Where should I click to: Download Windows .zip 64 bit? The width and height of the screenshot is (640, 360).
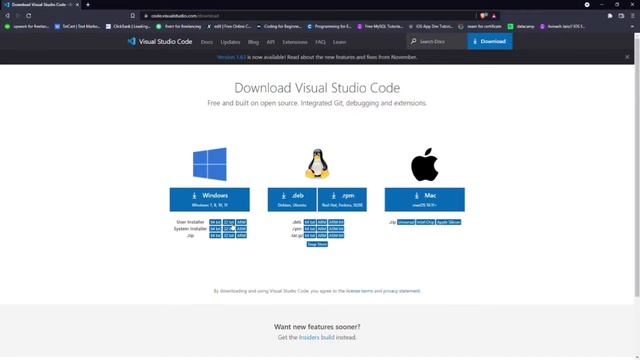pos(215,236)
